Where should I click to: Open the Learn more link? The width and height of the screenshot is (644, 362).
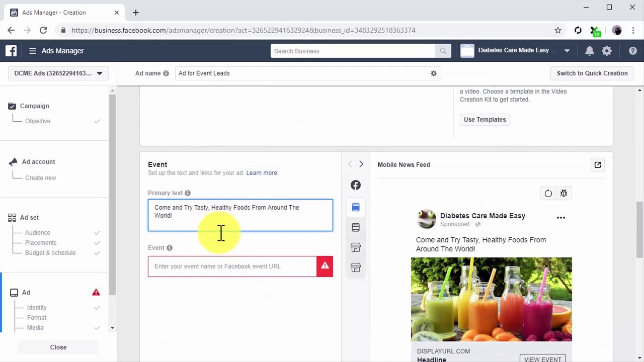pos(262,173)
